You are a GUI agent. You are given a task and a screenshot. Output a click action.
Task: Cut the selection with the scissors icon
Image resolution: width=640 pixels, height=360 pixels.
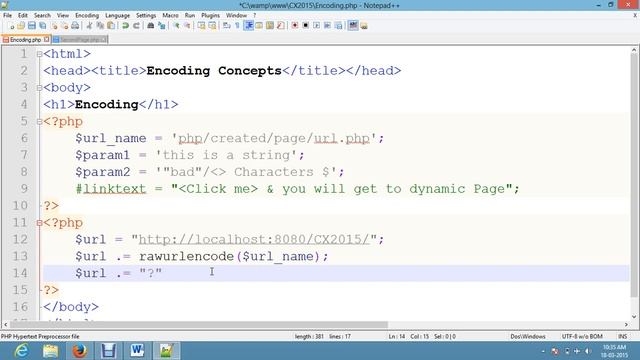point(89,26)
